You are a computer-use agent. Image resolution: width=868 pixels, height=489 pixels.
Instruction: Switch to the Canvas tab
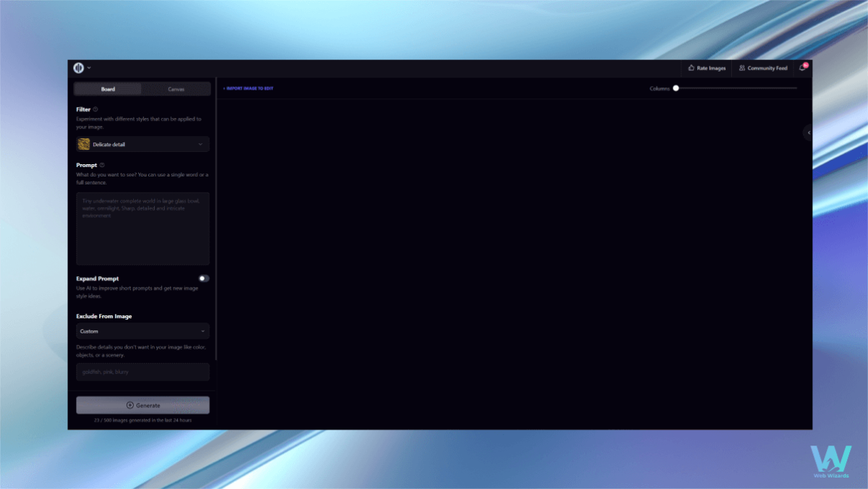click(x=176, y=89)
